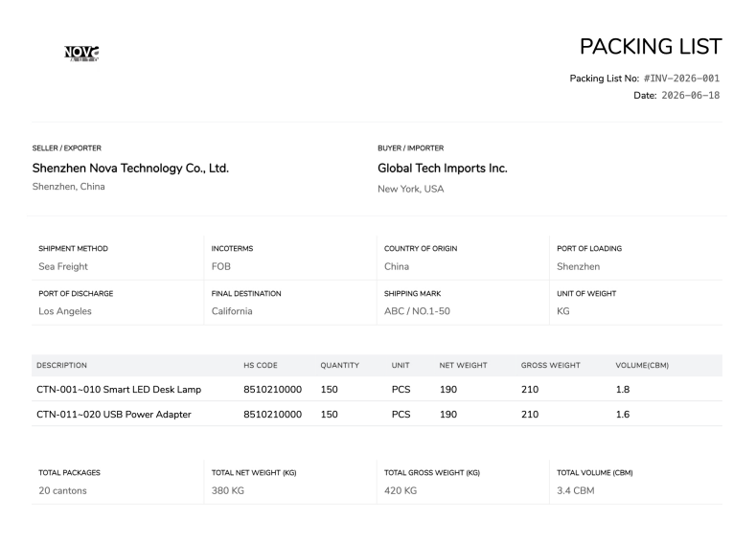Click quantity 150 in Desk Lamp row
The image size is (756, 543).
[x=329, y=390]
